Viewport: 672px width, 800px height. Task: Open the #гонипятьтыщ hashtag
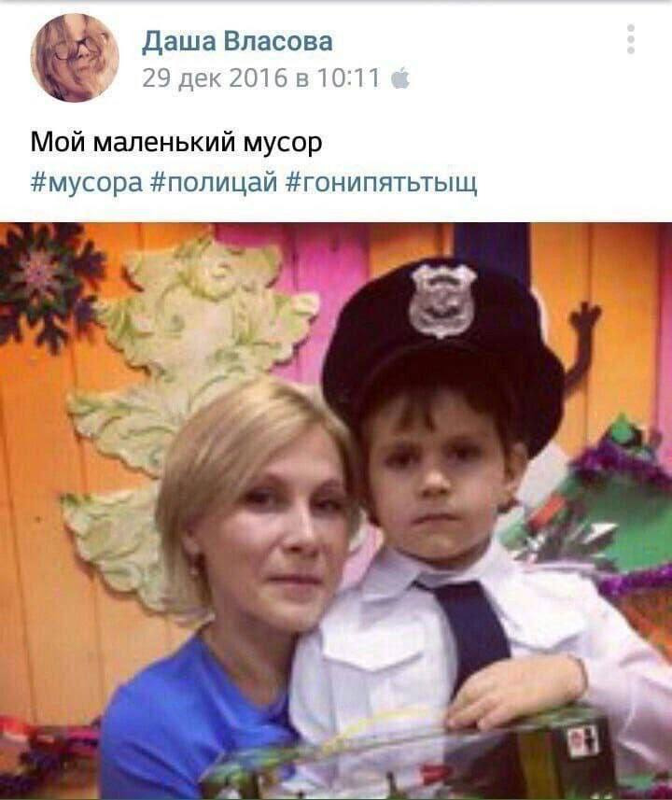(381, 182)
